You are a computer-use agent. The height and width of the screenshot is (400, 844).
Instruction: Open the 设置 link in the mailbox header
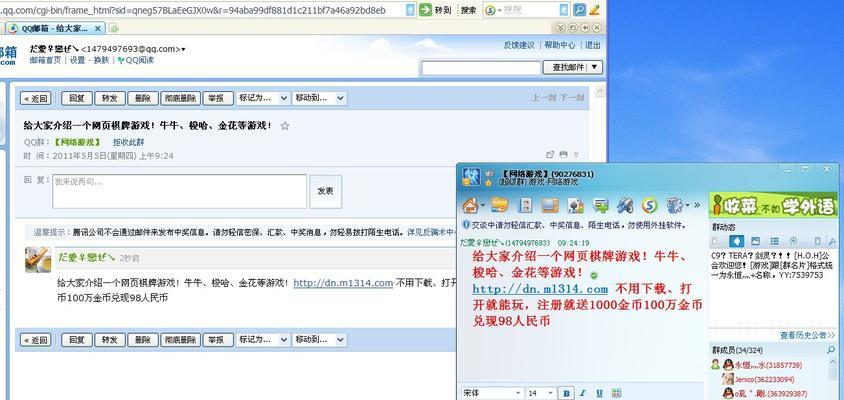(x=77, y=60)
